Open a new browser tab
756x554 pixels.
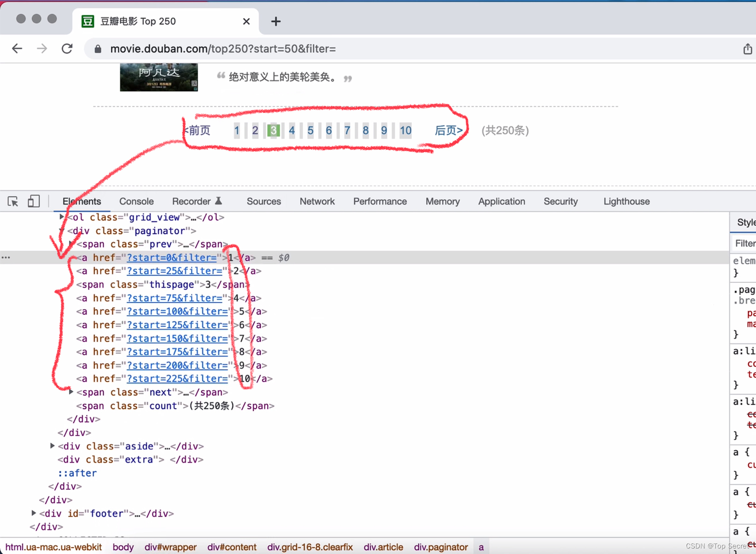pyautogui.click(x=275, y=21)
